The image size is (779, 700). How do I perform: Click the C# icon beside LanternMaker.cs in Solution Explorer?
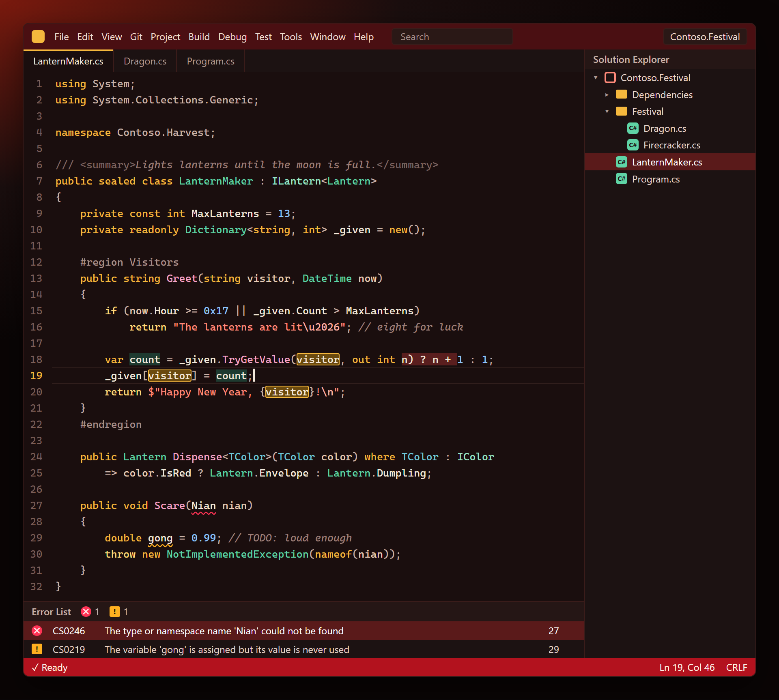click(621, 162)
